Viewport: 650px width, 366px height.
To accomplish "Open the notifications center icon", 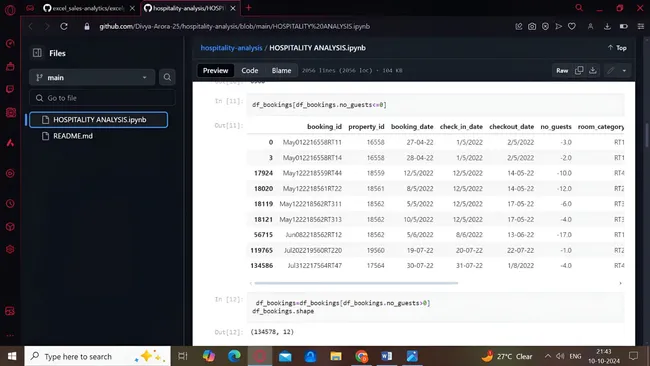I will [x=633, y=356].
